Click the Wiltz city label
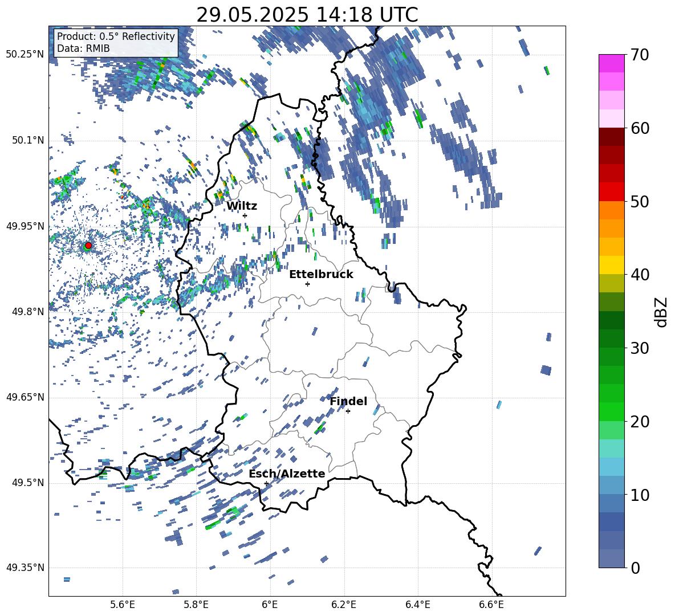The image size is (675, 616). 242,206
